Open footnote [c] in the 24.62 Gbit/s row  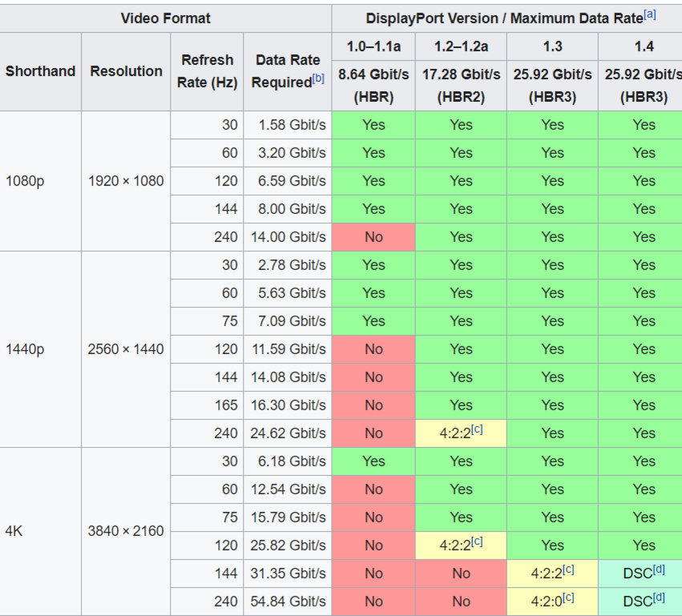pos(477,429)
